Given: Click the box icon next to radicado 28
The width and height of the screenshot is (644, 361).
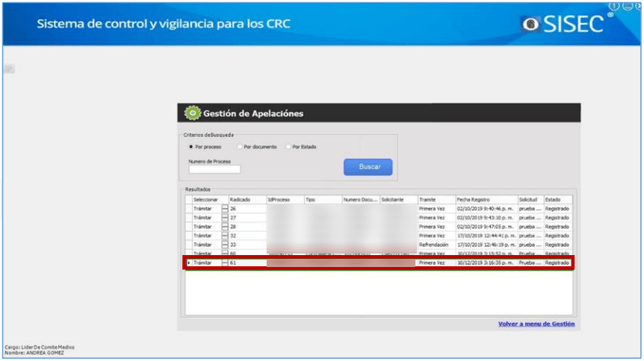Looking at the screenshot, I should coord(225,227).
